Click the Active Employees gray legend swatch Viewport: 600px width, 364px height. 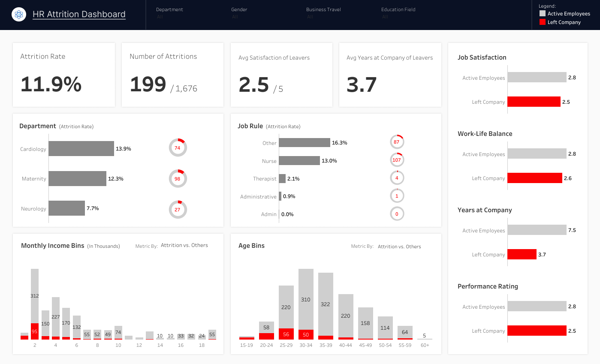coord(543,14)
